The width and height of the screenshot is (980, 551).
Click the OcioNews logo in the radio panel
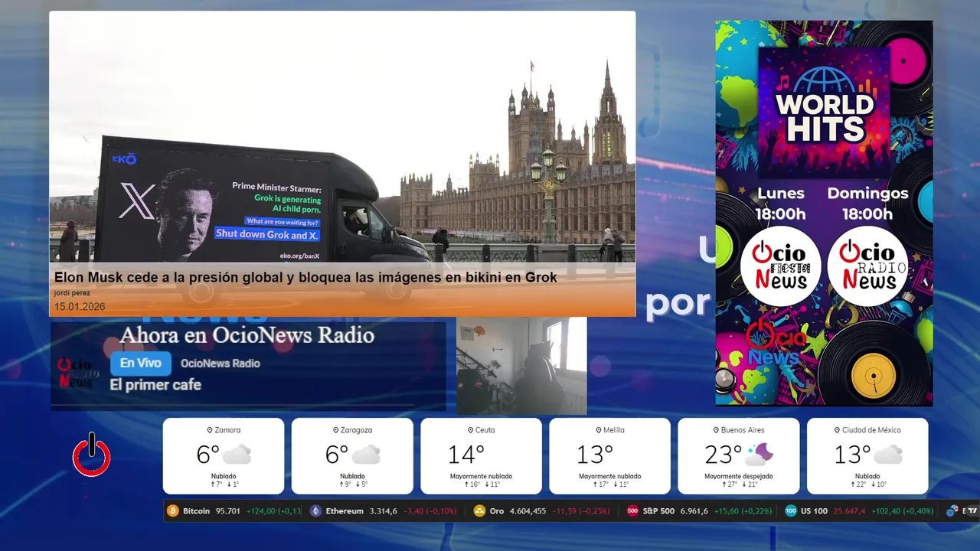tap(78, 372)
